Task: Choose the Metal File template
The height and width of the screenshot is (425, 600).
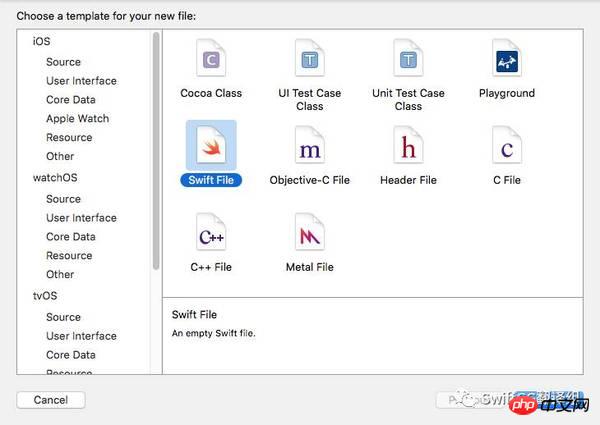Action: (310, 243)
